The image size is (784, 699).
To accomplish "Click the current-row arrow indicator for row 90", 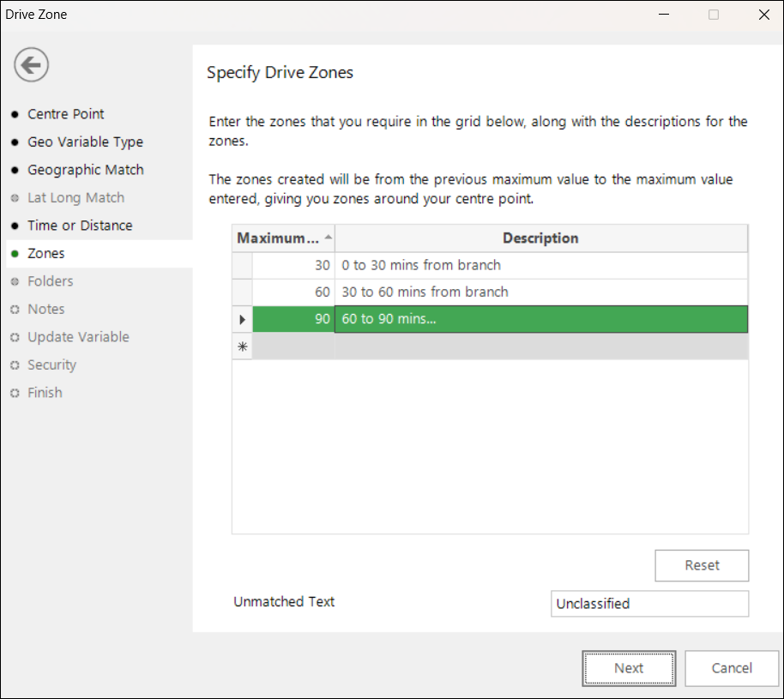I will tap(243, 319).
